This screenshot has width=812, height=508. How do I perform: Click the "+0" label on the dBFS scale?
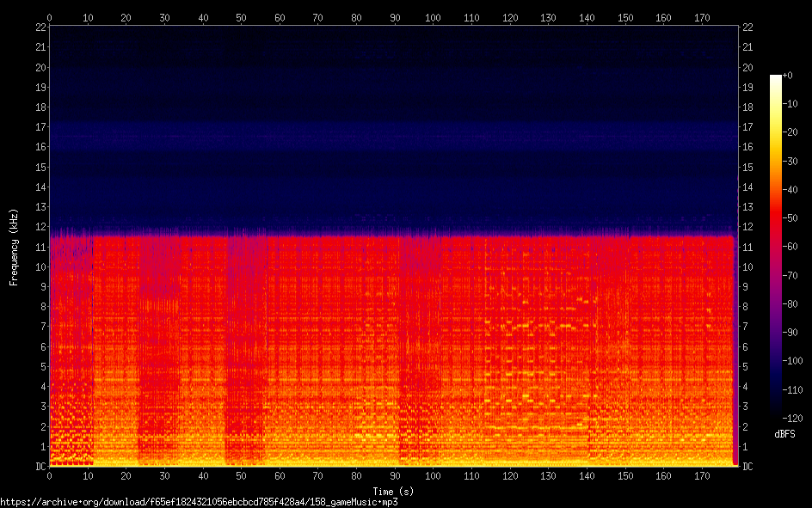[x=788, y=76]
